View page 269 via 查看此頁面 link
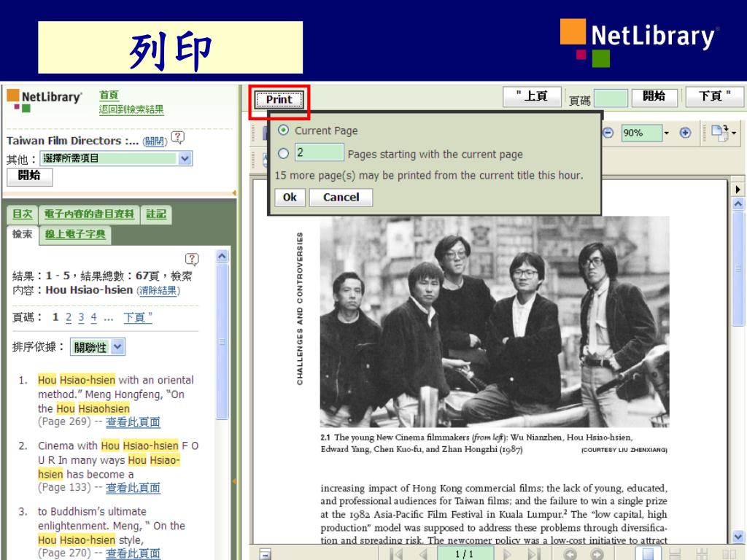The width and height of the screenshot is (747, 560). (x=133, y=422)
